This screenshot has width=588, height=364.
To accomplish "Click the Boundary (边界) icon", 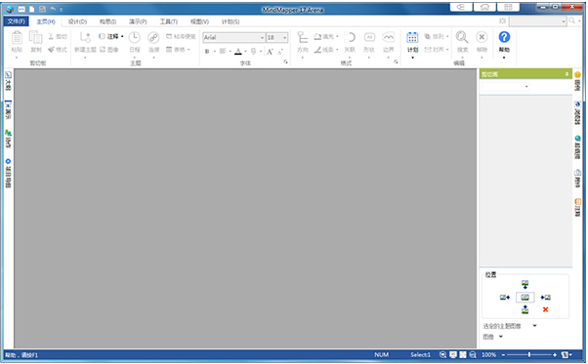I will (x=389, y=37).
